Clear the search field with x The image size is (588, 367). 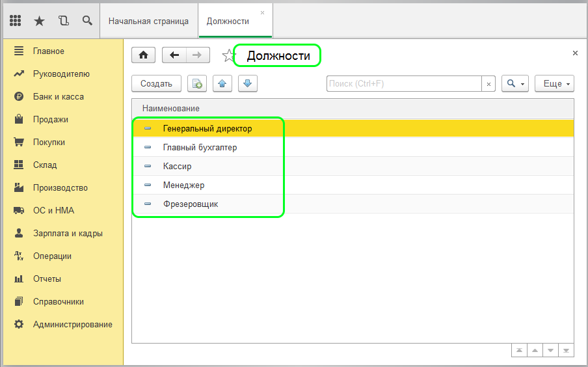488,84
